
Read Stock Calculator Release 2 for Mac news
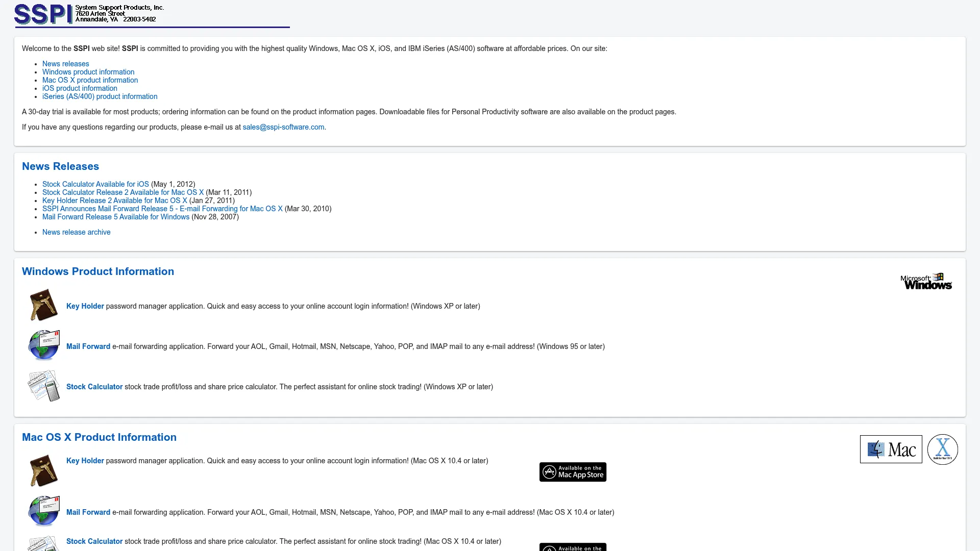(x=123, y=192)
